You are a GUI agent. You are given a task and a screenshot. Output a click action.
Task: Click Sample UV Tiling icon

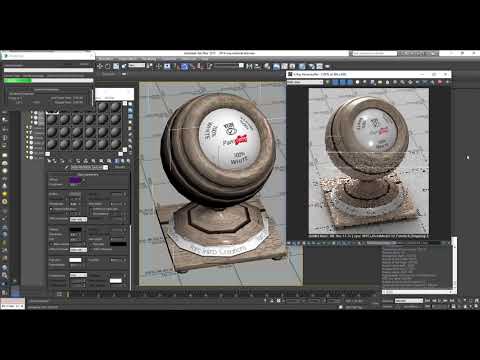130,122
